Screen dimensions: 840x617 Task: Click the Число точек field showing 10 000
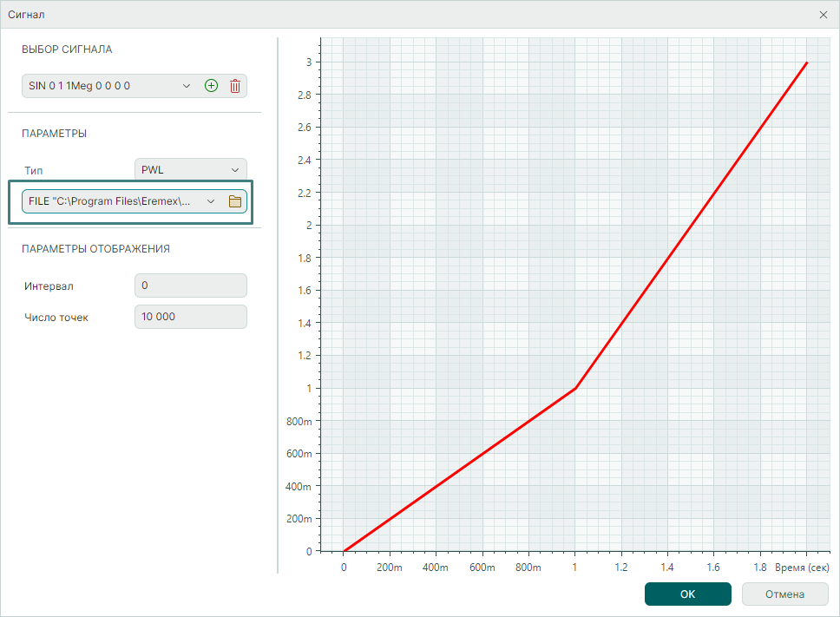pos(190,317)
